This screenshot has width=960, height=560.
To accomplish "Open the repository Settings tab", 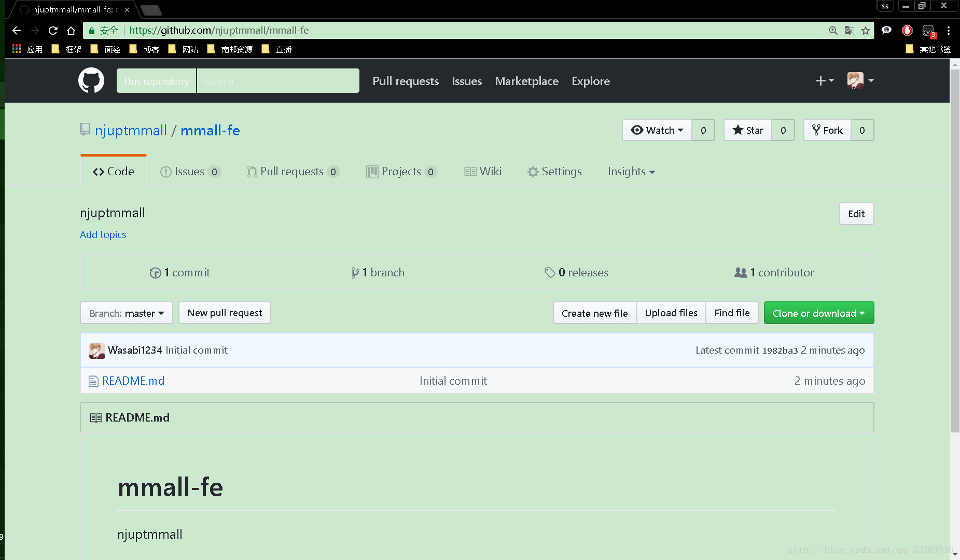I will (554, 172).
